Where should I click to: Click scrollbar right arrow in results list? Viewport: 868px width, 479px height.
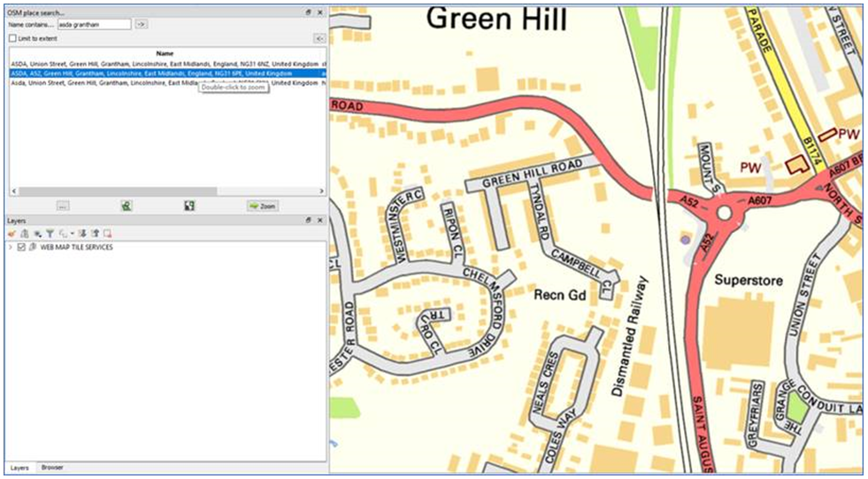point(321,191)
